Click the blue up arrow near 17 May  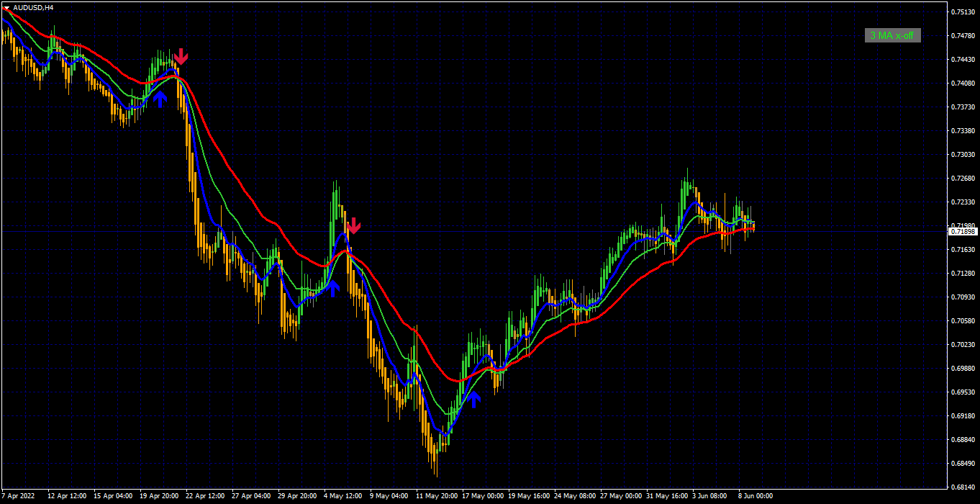click(475, 400)
